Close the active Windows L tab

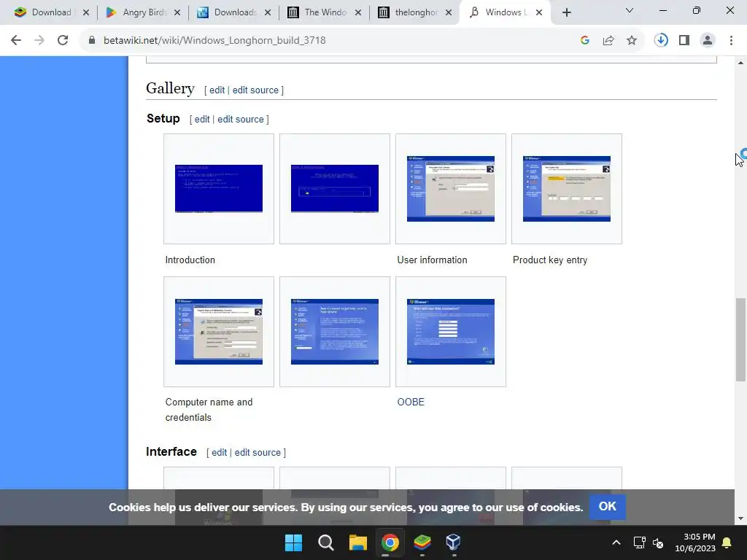[x=539, y=13]
